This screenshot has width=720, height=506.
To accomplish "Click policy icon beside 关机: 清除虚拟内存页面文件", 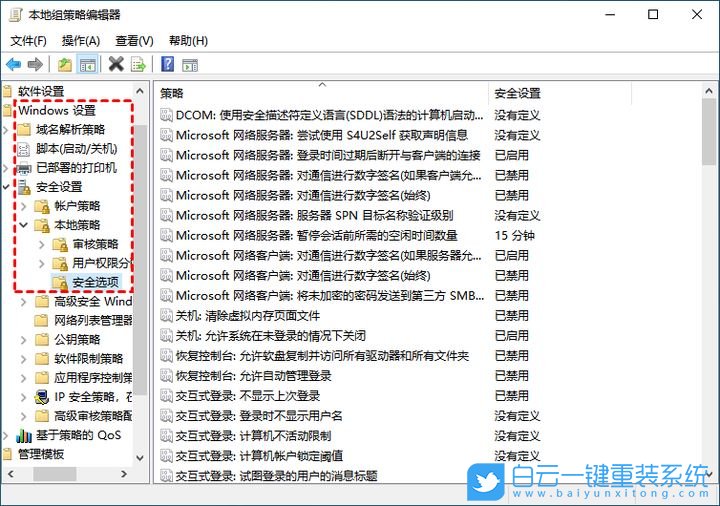I will 166,315.
